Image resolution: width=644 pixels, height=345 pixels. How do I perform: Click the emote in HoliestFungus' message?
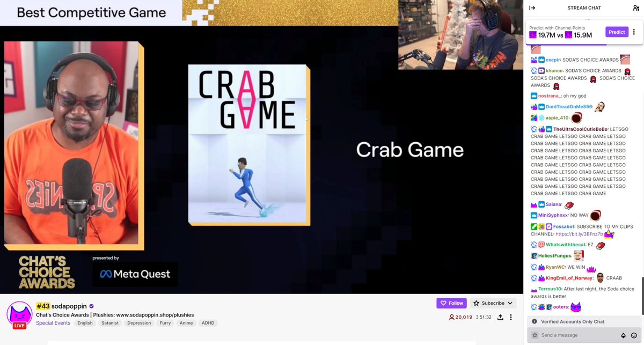[579, 255]
